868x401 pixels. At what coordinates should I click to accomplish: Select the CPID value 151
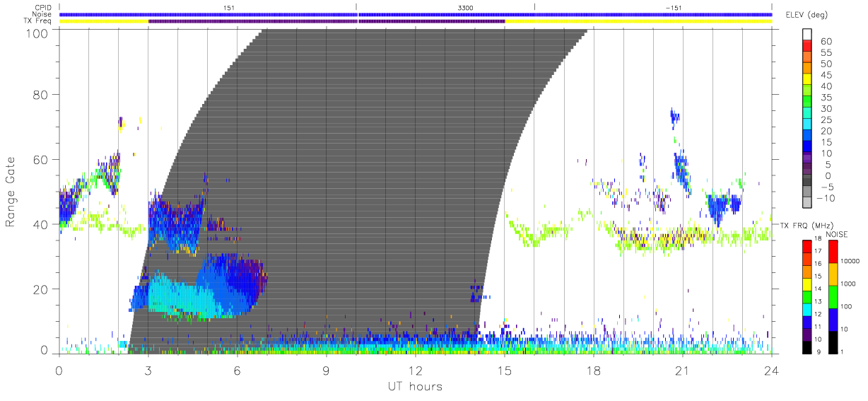click(x=228, y=7)
